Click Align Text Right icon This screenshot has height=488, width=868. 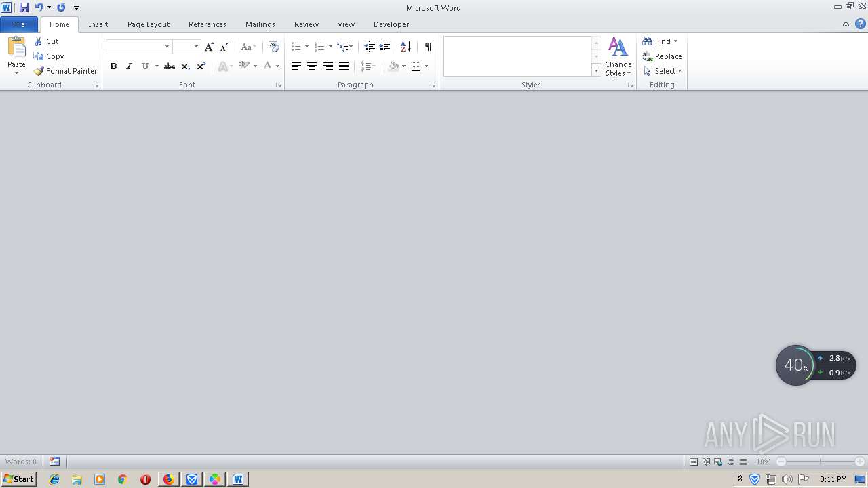(x=328, y=66)
